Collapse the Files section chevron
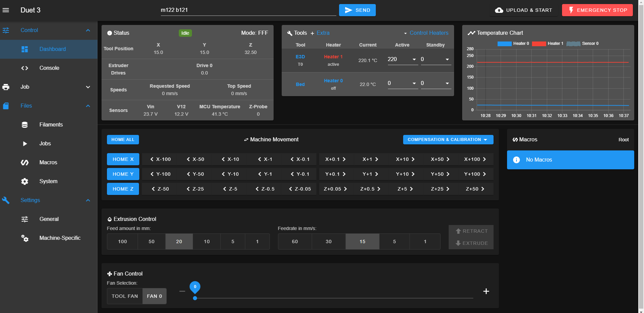This screenshot has width=644, height=313. (x=88, y=106)
